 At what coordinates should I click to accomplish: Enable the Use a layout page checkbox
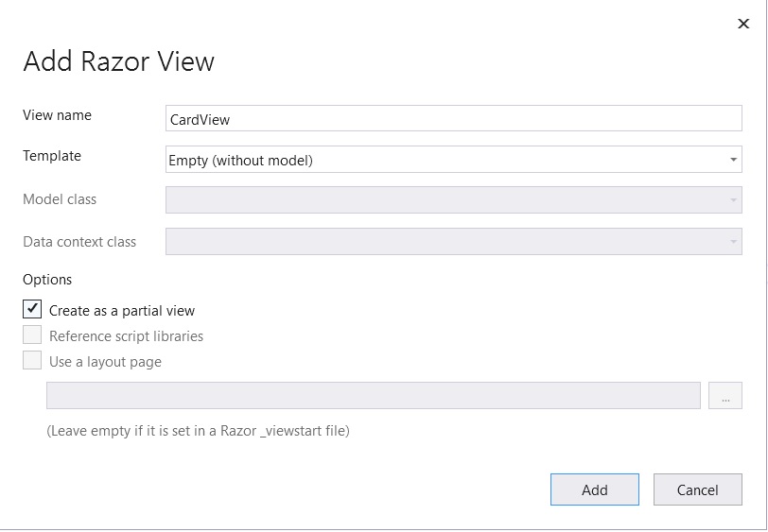click(32, 361)
